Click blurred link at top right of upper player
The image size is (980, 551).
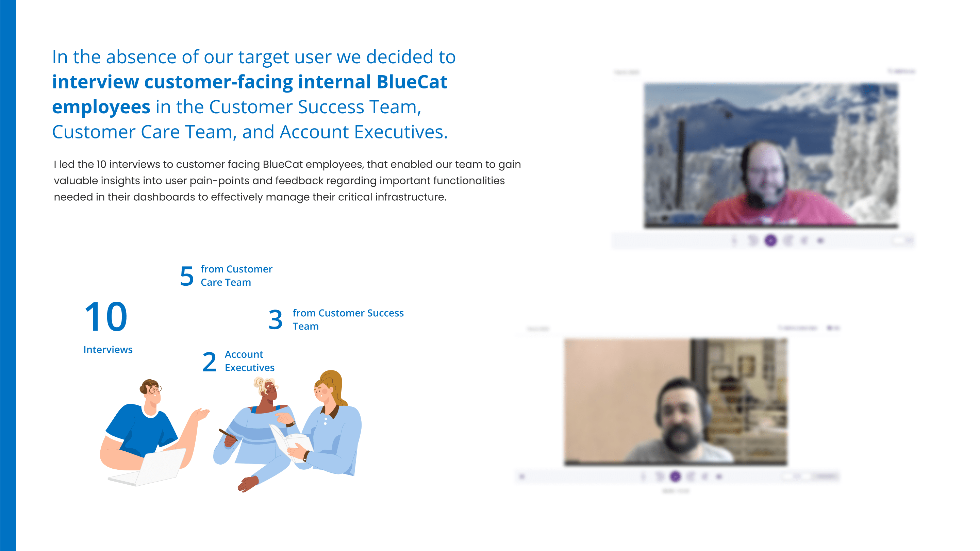[901, 71]
